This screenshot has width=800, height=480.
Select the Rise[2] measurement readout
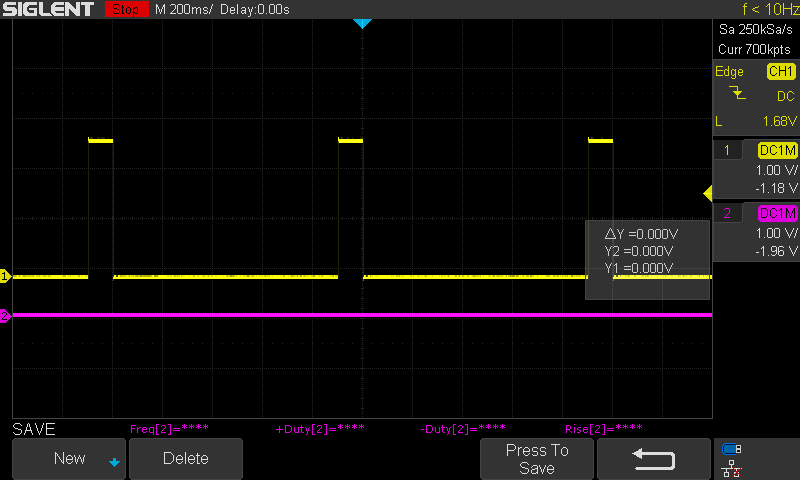pyautogui.click(x=604, y=428)
